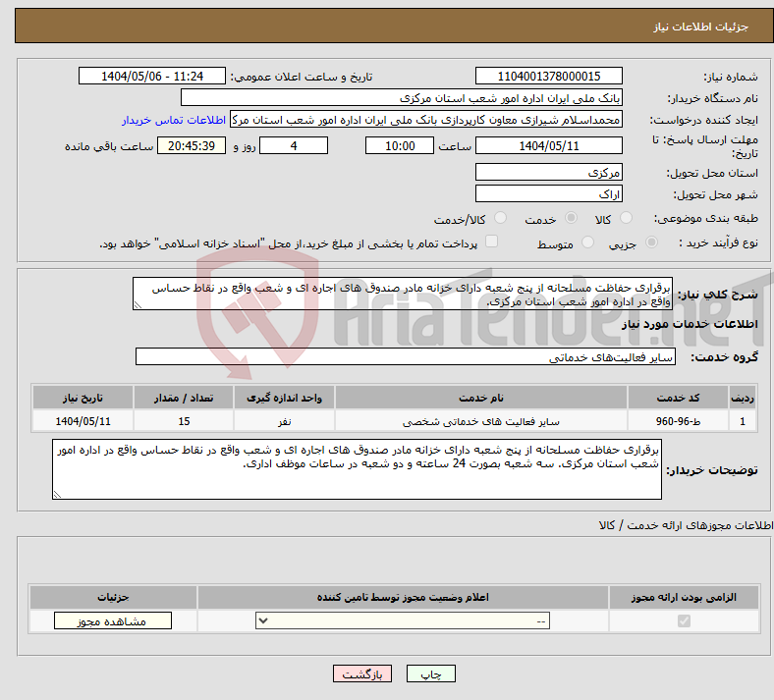774x700 pixels.
Task: Click the سایر فعالیت های خدماتی شخصی cell
Action: click(480, 421)
